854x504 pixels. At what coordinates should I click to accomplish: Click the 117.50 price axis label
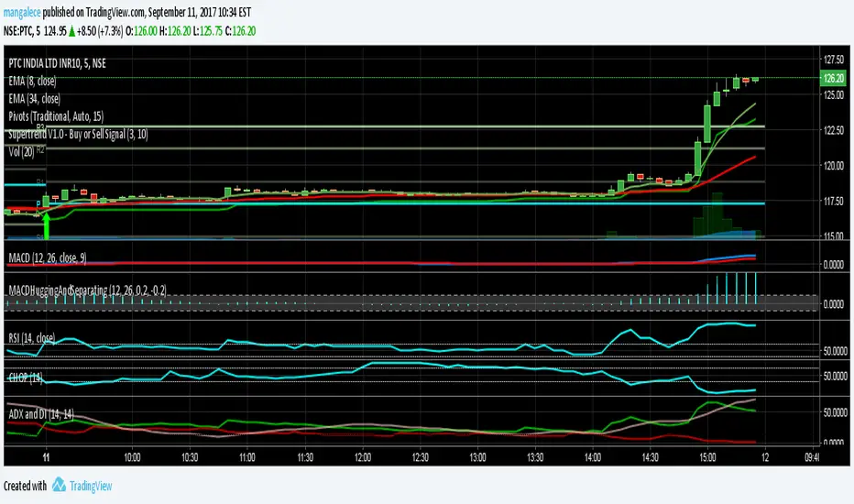(833, 201)
